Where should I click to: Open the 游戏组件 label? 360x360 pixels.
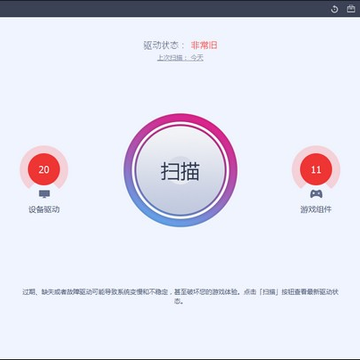316,209
